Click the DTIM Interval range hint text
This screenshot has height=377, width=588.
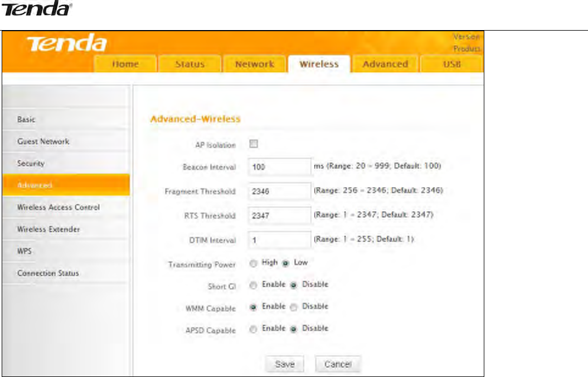(x=364, y=239)
